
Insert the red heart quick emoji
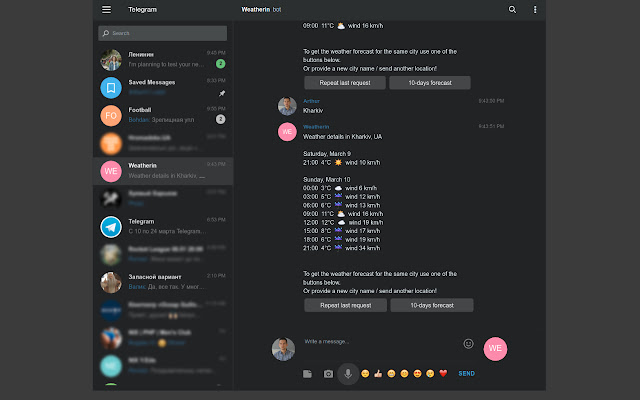[443, 373]
